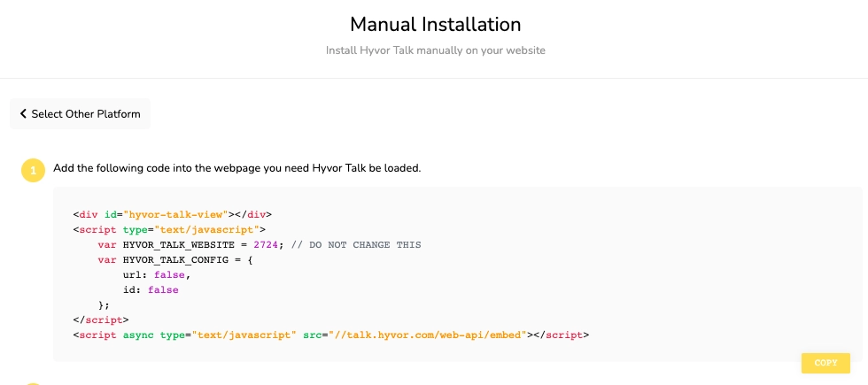Click the 'var HYVOR_TALK_CONFIG = {' line
The height and width of the screenshot is (385, 868).
[175, 259]
